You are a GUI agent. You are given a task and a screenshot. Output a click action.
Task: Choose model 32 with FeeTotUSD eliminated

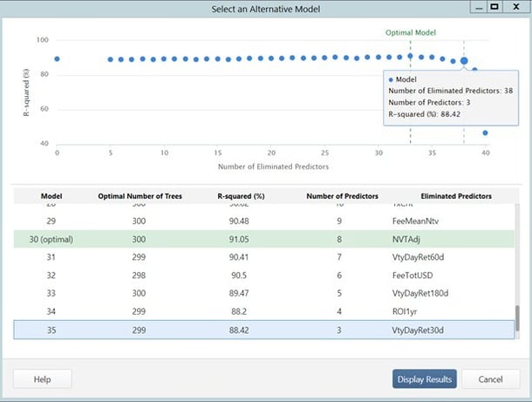262,276
